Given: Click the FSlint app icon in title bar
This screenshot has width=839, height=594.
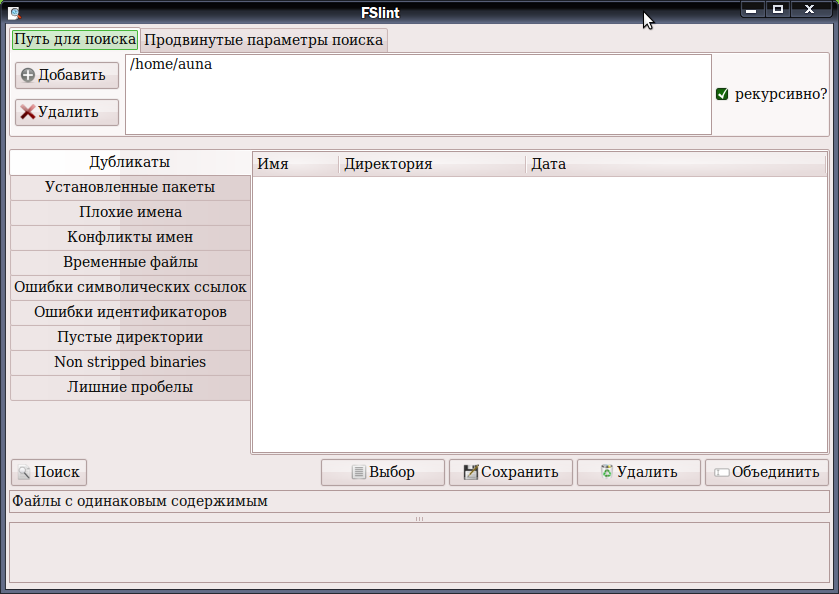Looking at the screenshot, I should pyautogui.click(x=14, y=13).
